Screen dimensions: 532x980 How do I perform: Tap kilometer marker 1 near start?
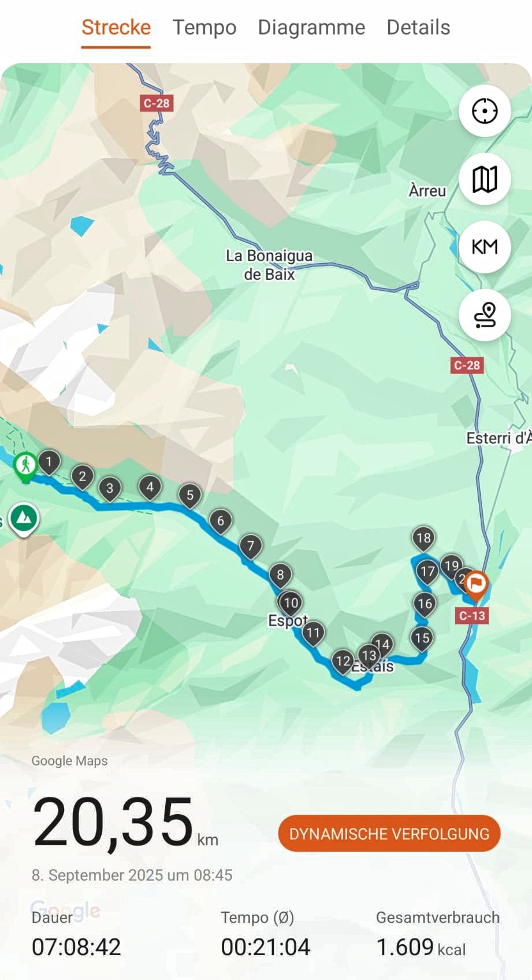(x=49, y=463)
